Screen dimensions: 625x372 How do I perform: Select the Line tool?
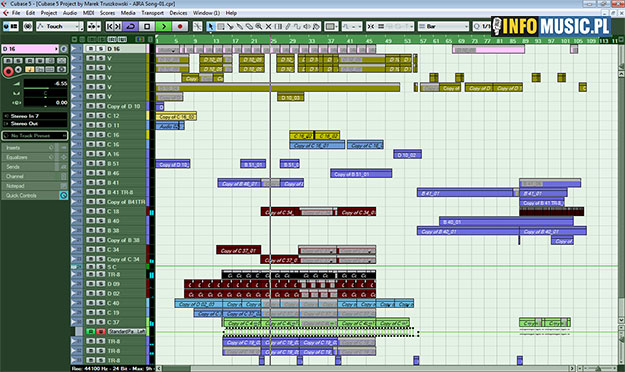297,26
